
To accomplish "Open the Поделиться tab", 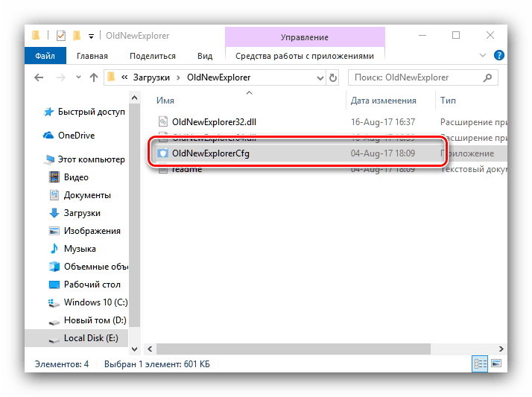I will [152, 56].
